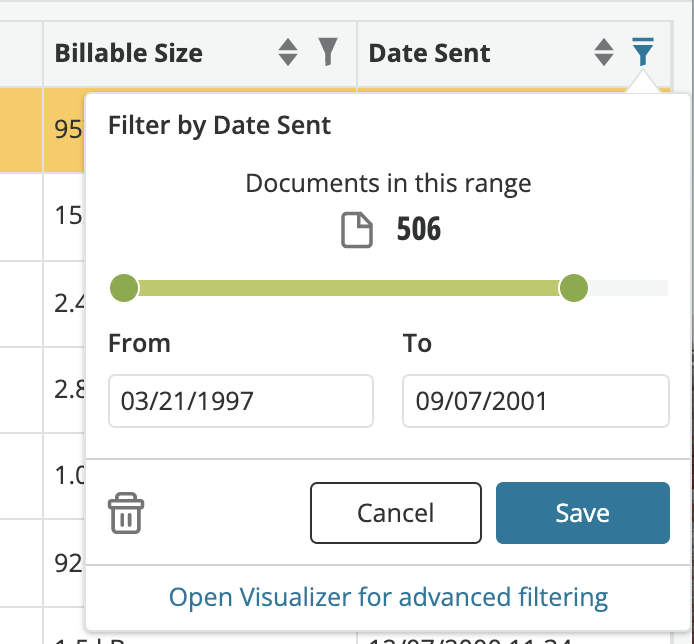Save the Date Sent filter

click(x=582, y=513)
